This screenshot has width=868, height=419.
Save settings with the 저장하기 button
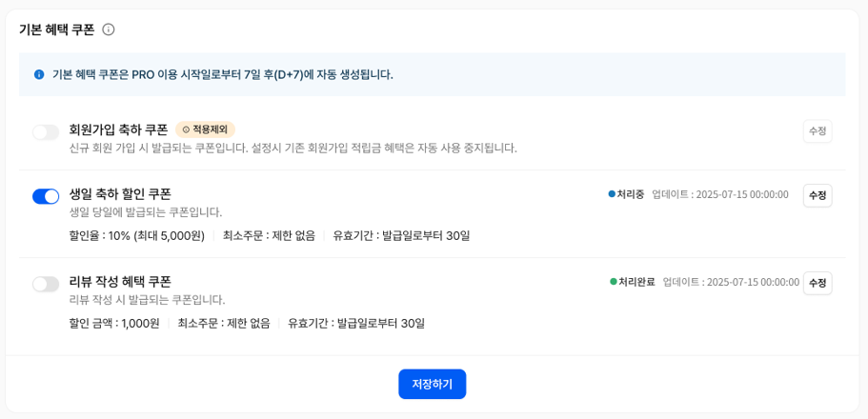432,384
